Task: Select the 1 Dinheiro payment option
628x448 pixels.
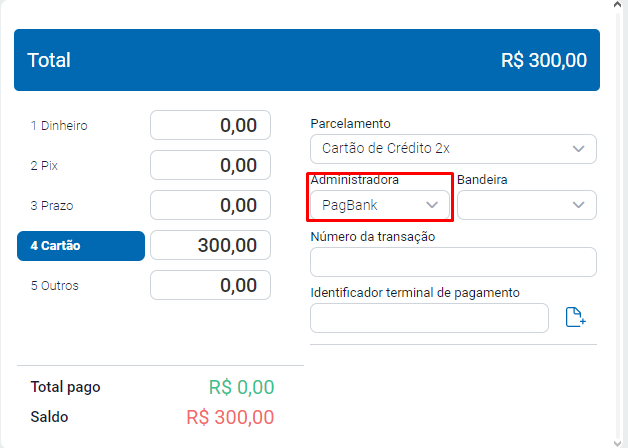Action: (60, 126)
